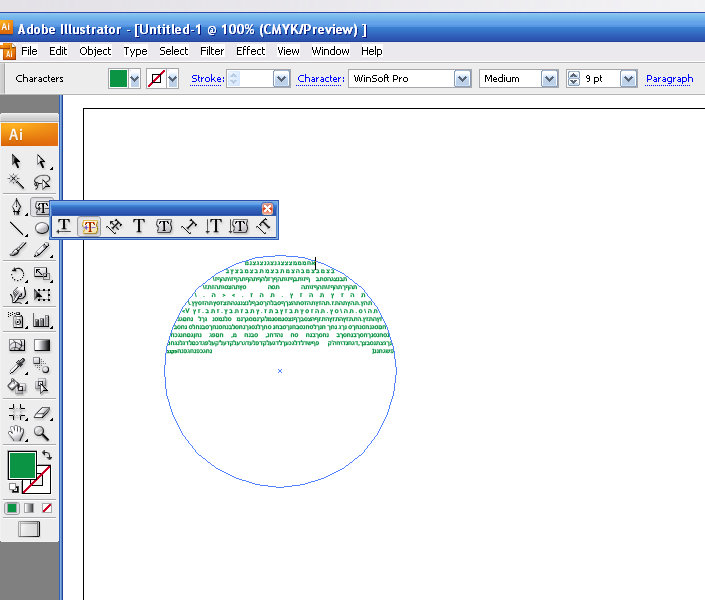Viewport: 705px width, 600px height.
Task: Select the Pencil tool
Action: pyautogui.click(x=41, y=249)
